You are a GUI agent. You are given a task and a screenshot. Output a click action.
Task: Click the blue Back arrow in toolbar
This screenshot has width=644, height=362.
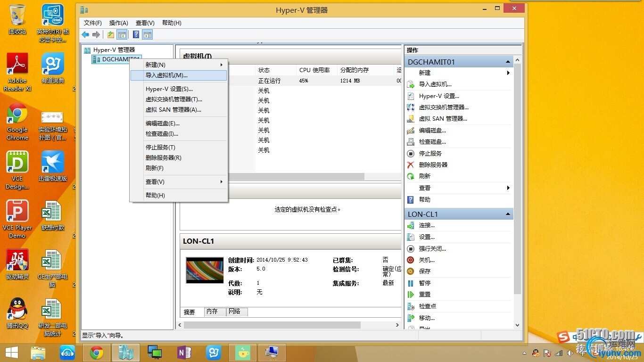85,34
